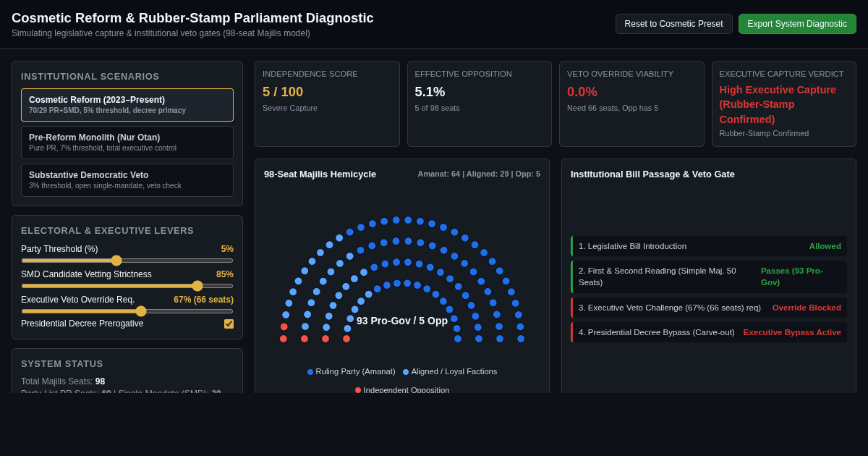The image size is (868, 456).
Task: Click the Veto Override Viability card
Action: click(x=631, y=104)
